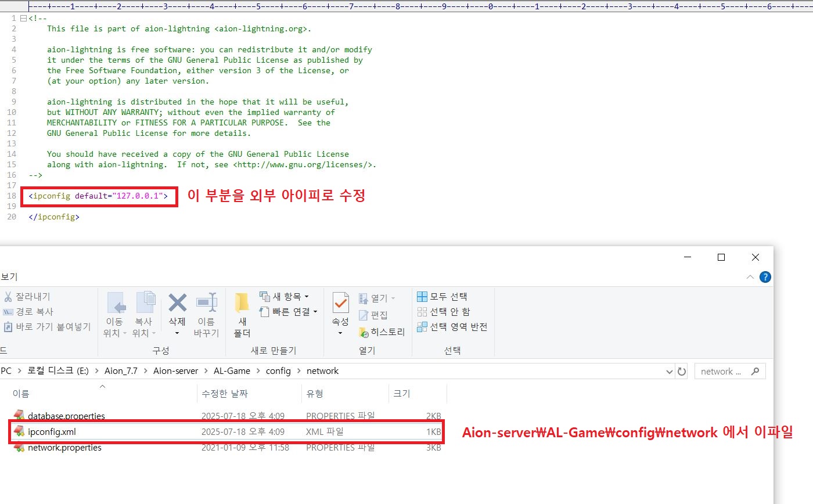Click the History (히스토리) button

click(x=382, y=332)
